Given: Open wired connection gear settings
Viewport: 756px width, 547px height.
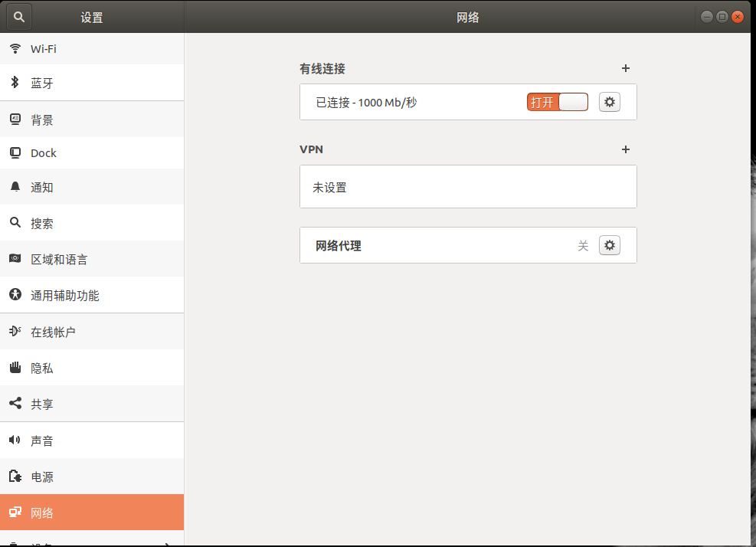Looking at the screenshot, I should pos(610,102).
